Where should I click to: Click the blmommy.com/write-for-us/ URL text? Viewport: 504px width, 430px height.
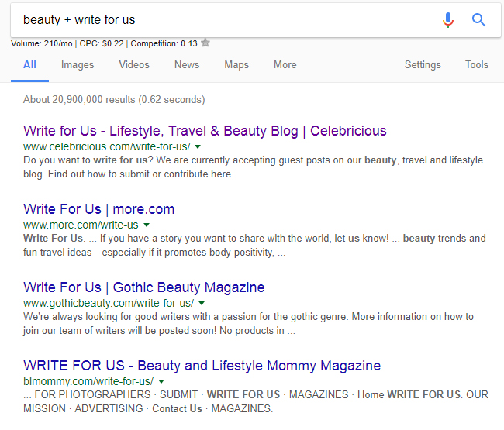pos(88,381)
